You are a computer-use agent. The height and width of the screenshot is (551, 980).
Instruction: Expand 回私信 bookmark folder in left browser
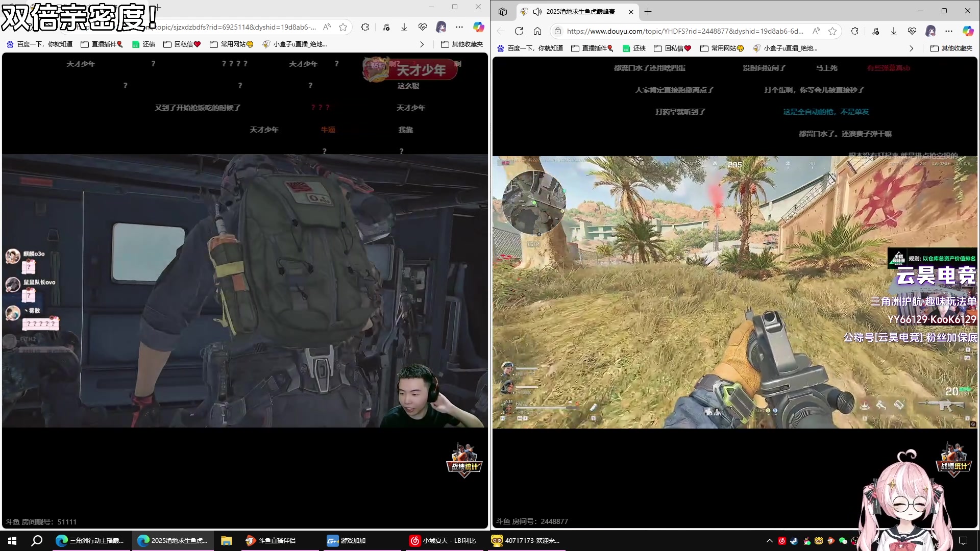click(x=182, y=44)
